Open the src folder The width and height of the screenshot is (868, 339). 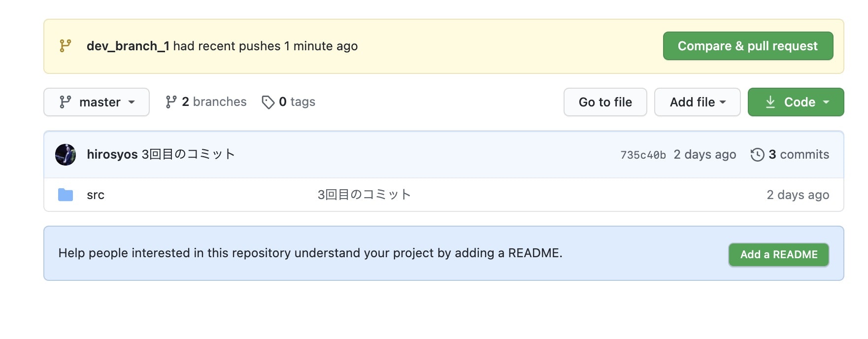96,195
